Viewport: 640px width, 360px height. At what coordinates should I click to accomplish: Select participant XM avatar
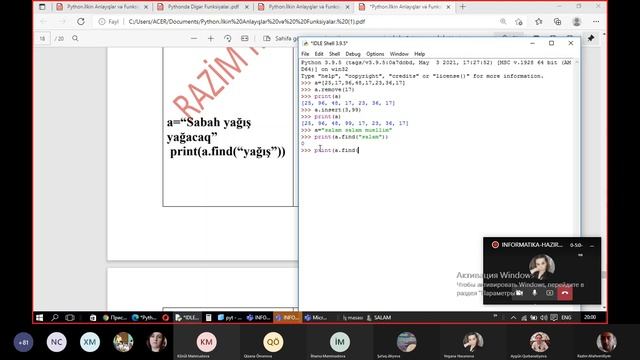(90, 342)
